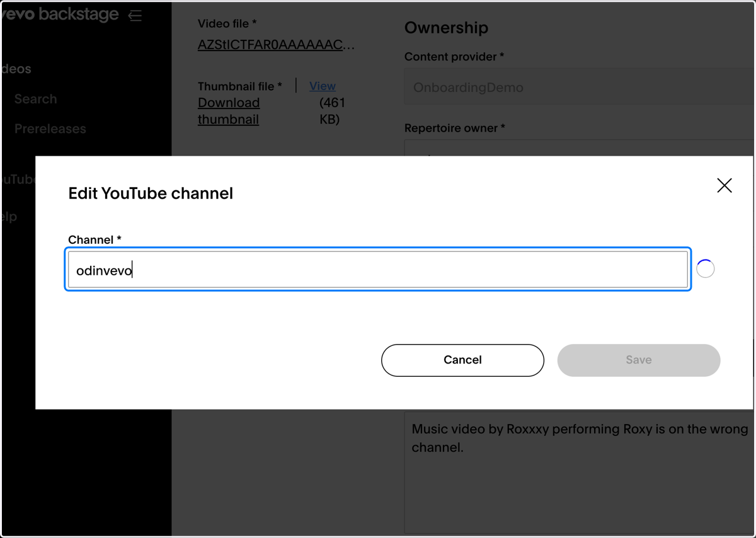The image size is (756, 538).
Task: Click the Save button
Action: [x=639, y=360]
